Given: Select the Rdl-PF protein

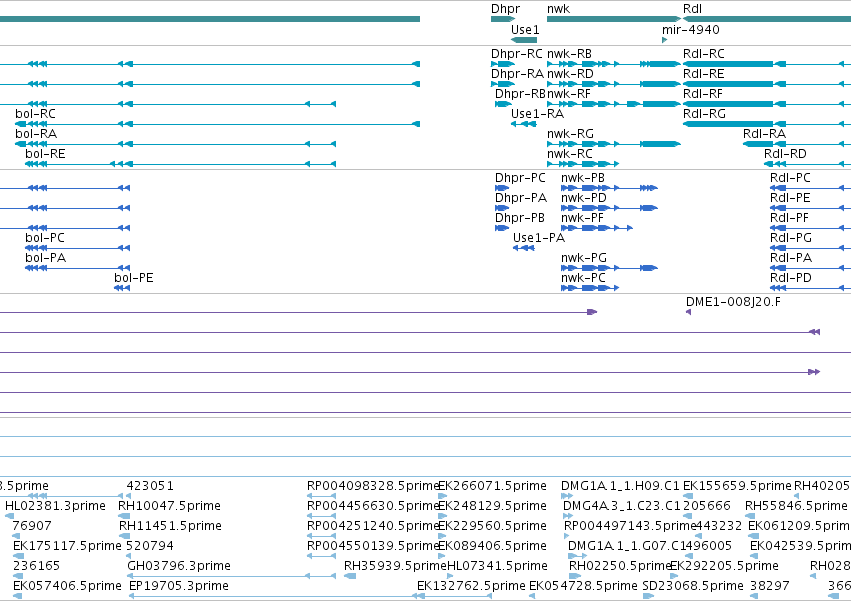Looking at the screenshot, I should click(810, 228).
